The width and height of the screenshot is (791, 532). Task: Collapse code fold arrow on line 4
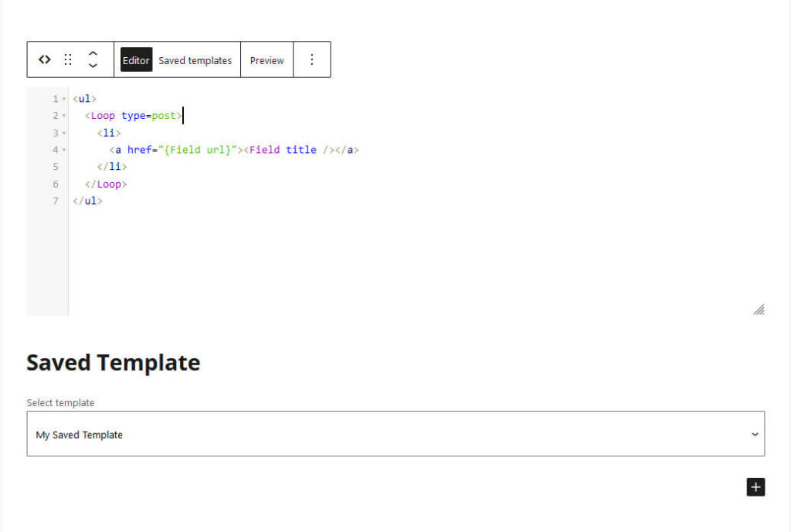64,151
